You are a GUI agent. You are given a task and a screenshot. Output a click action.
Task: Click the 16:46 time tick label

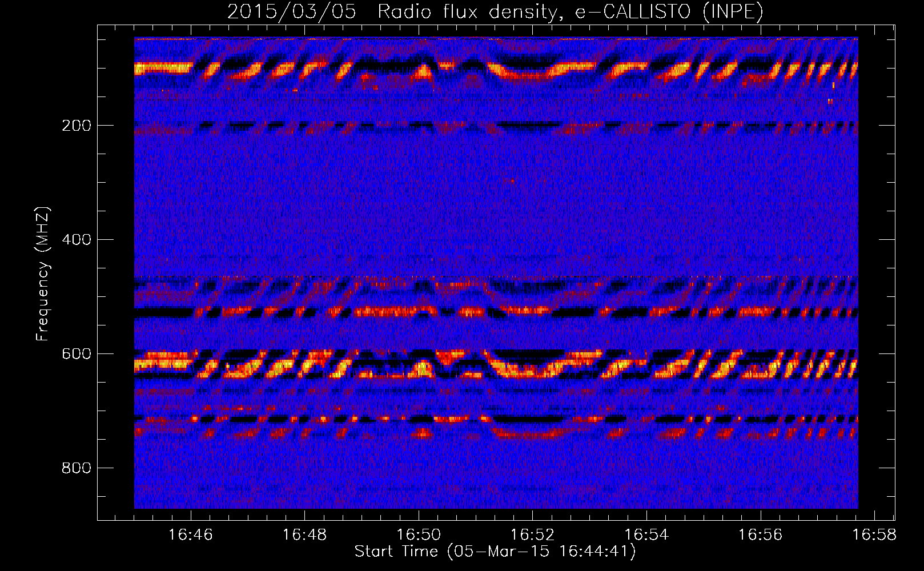[191, 535]
